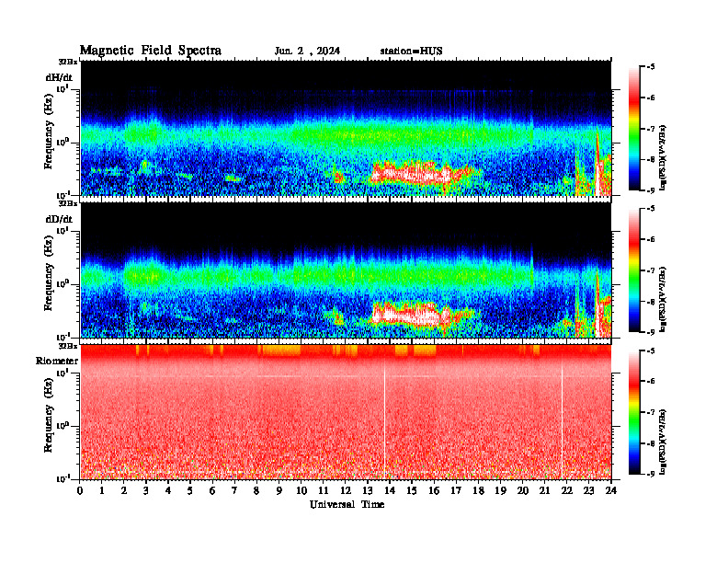Click the -5 tick on the dH/dt color bar

point(651,67)
